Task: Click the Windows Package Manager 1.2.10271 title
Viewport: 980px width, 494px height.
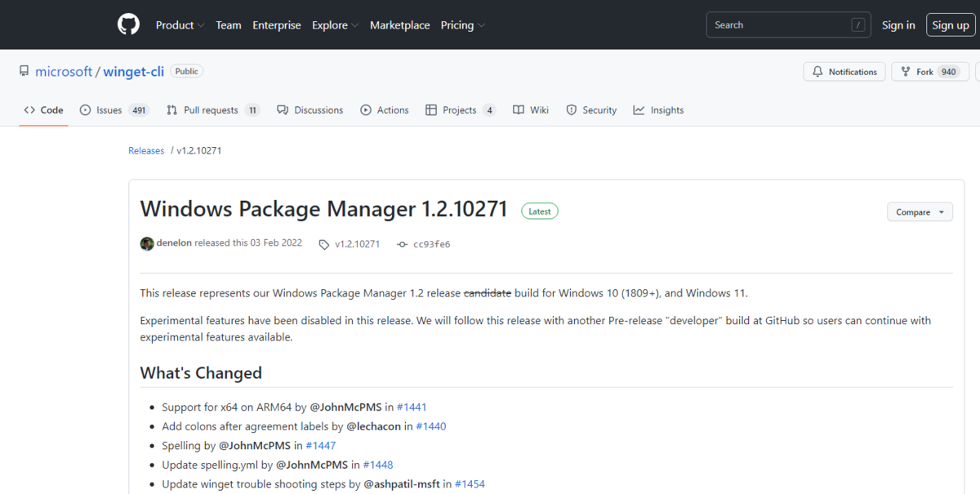Action: (324, 210)
